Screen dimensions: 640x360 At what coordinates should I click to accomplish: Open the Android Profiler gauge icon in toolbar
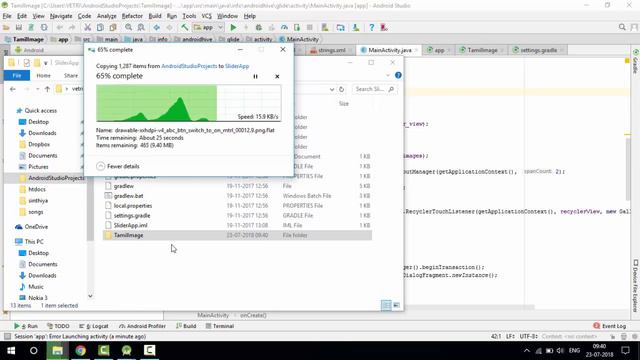click(284, 27)
